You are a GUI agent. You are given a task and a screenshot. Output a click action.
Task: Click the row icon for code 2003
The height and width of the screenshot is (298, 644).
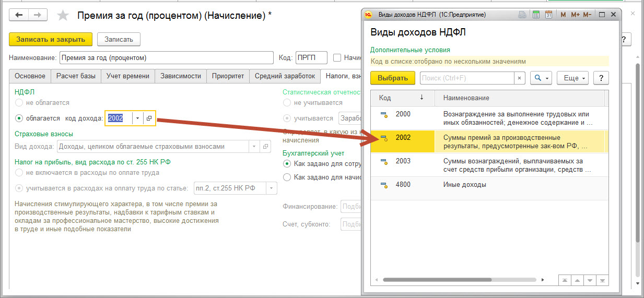click(x=383, y=161)
